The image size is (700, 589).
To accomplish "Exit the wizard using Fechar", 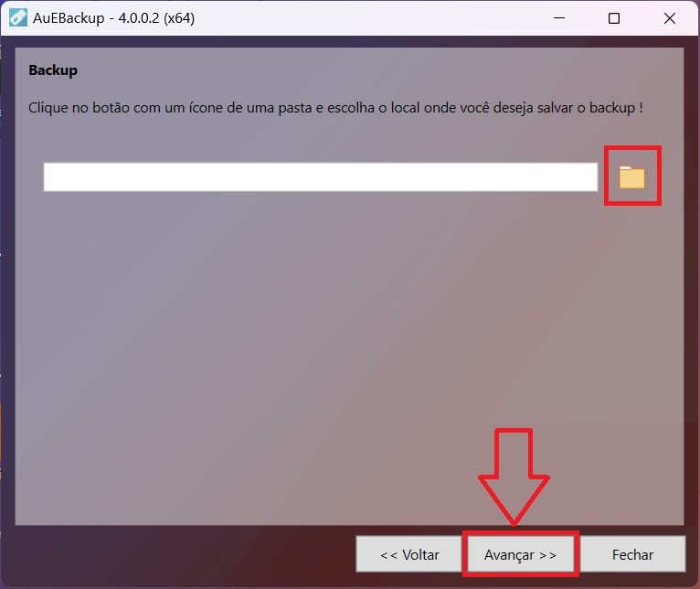I will [632, 554].
